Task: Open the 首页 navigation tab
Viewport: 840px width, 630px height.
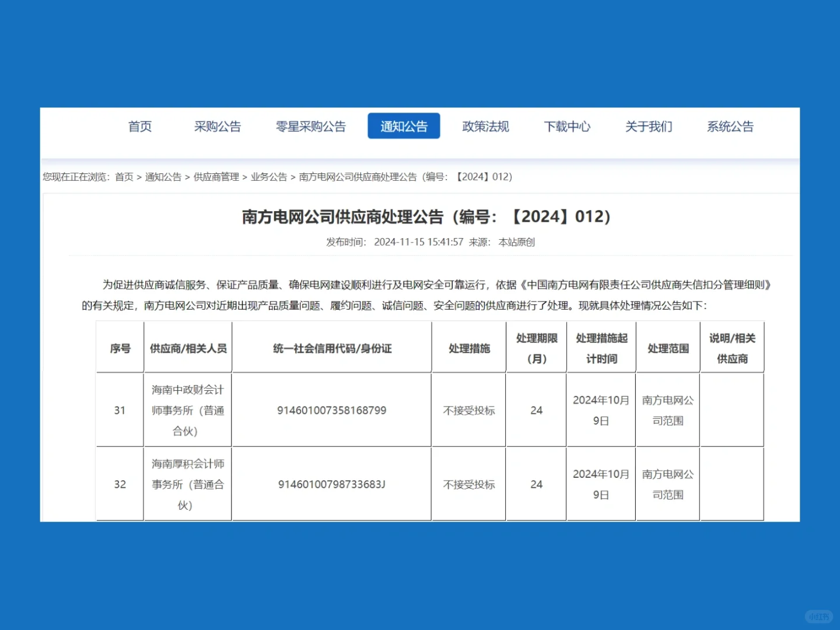Action: pyautogui.click(x=140, y=127)
